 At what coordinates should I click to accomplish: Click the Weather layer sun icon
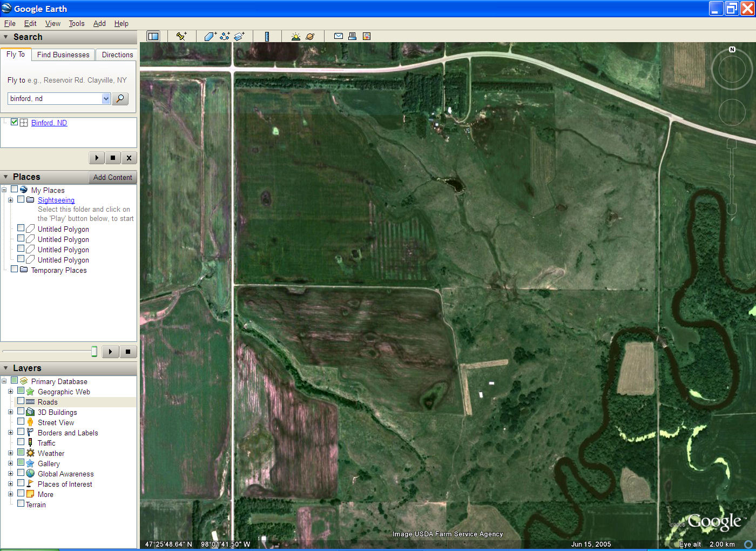tap(30, 453)
